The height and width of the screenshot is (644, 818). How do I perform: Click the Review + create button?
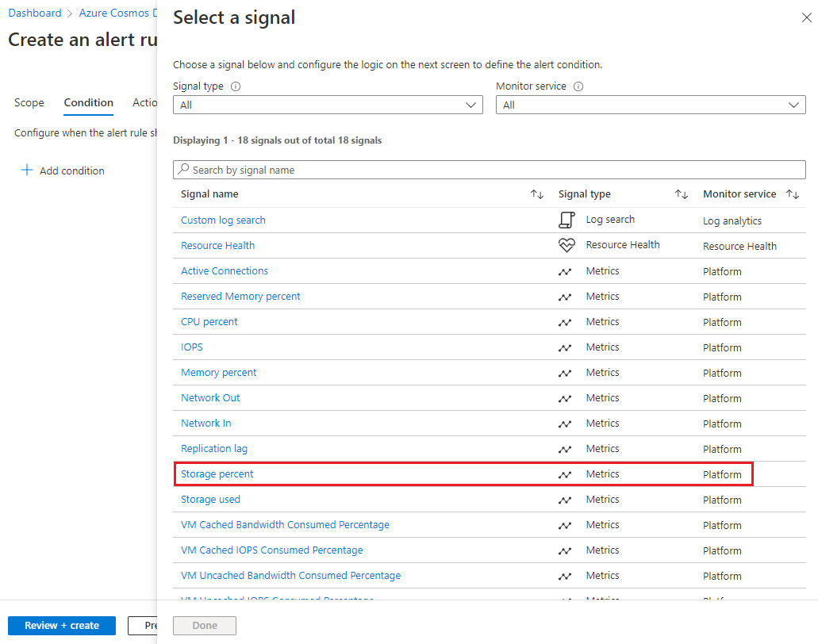61,626
